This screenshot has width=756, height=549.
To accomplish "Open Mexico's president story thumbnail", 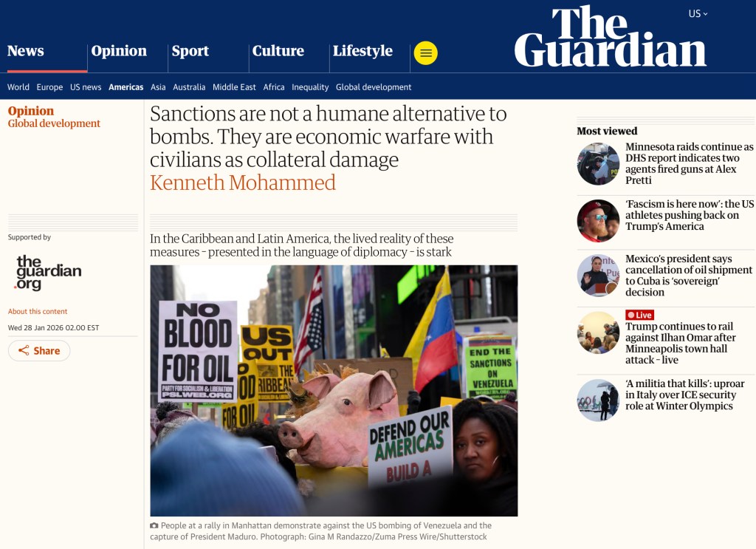I will click(598, 276).
